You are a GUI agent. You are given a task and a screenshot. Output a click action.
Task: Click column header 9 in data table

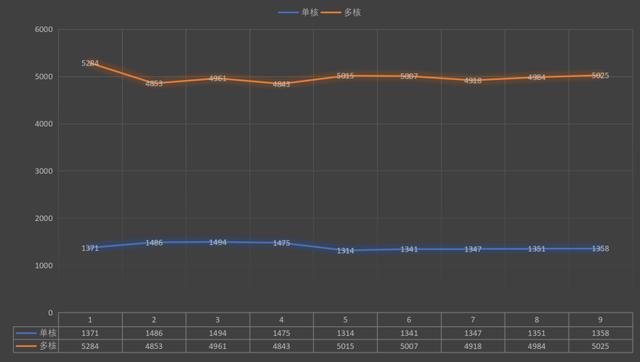[600, 320]
